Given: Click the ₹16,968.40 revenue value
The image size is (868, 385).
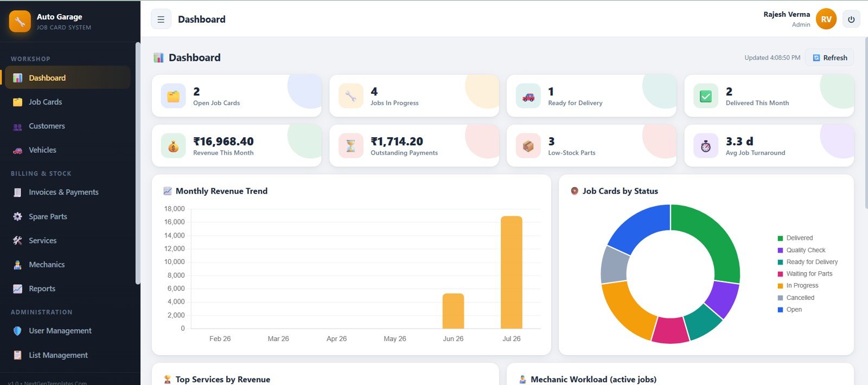Looking at the screenshot, I should click(224, 142).
